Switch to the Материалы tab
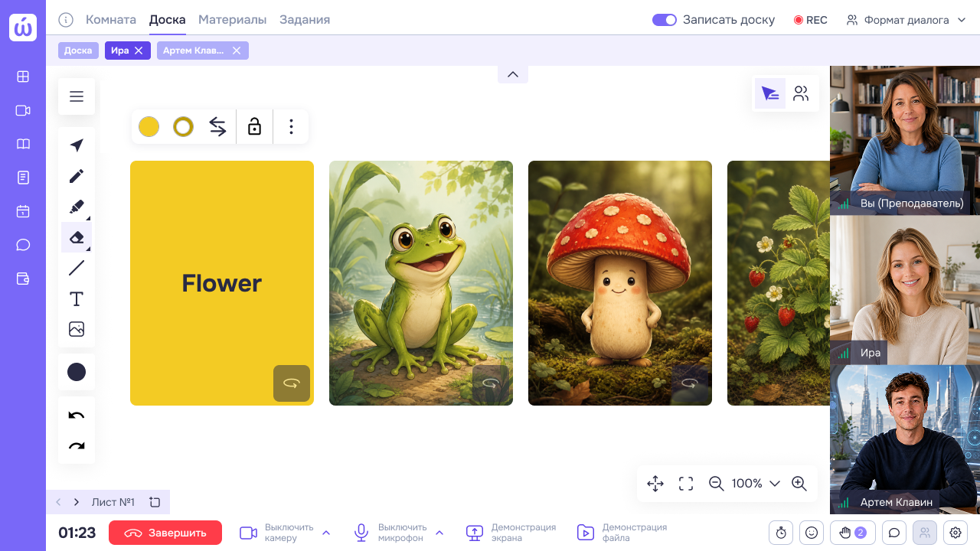The image size is (980, 551). (x=232, y=20)
